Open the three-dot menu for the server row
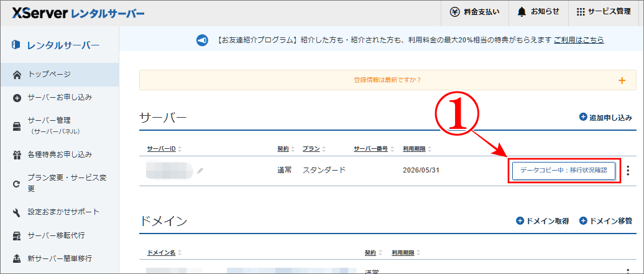 tap(628, 171)
